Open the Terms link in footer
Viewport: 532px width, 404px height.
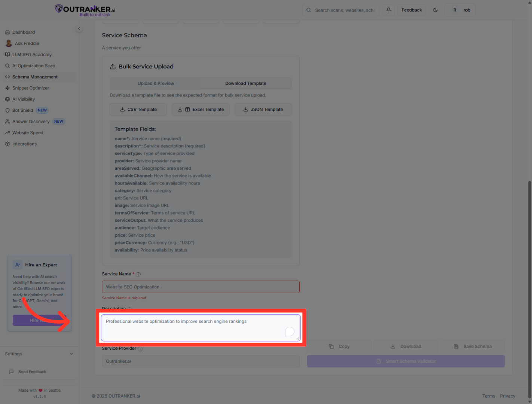(x=489, y=396)
